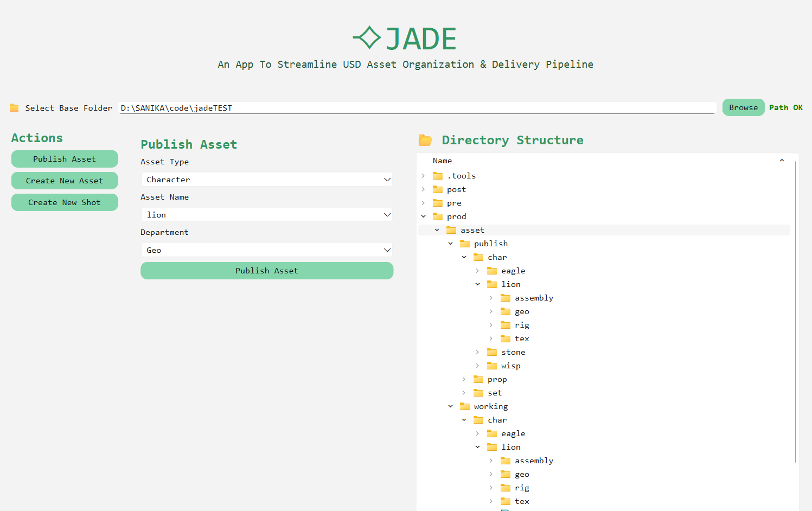This screenshot has width=812, height=511.
Task: Switch to Create New Shot action
Action: 65,202
